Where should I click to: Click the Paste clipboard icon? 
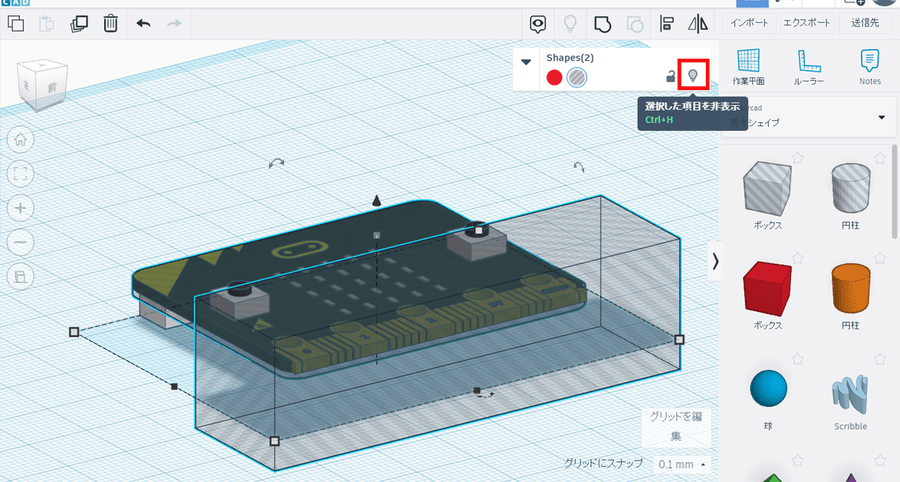[x=46, y=24]
